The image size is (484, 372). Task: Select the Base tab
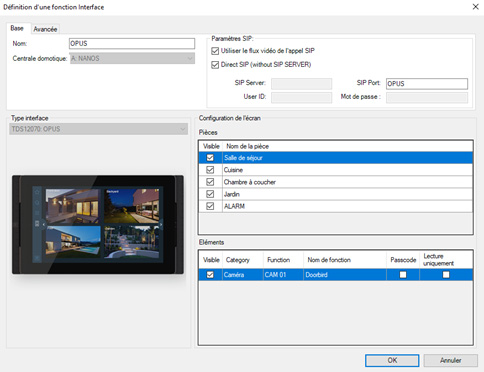click(x=17, y=28)
